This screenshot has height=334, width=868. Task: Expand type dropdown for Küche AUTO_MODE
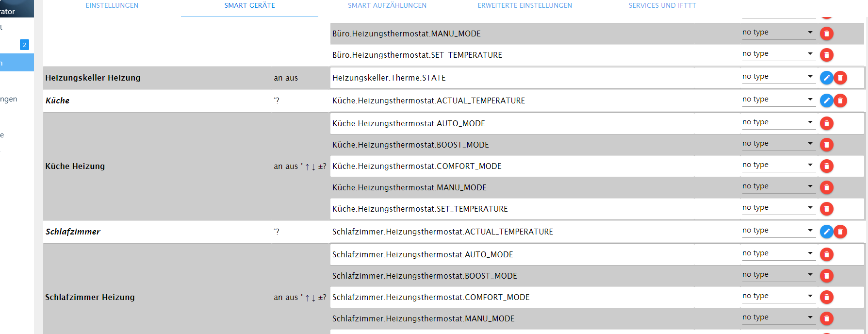click(x=778, y=122)
